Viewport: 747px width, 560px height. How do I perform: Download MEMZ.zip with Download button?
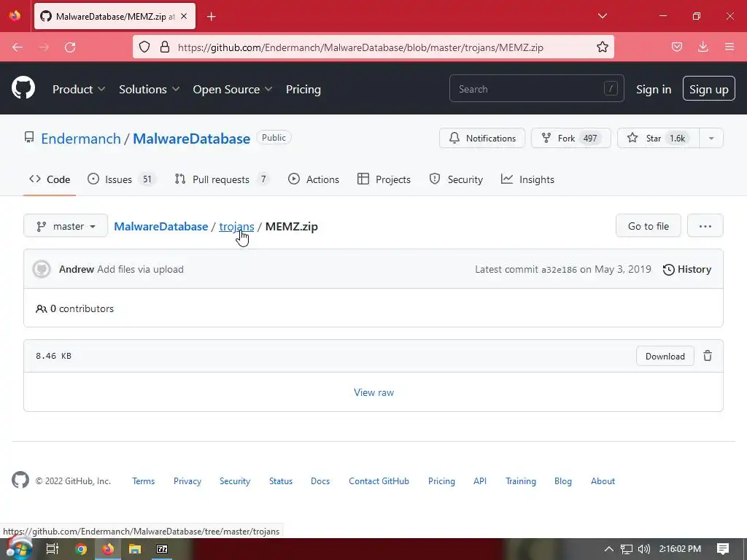(x=665, y=356)
